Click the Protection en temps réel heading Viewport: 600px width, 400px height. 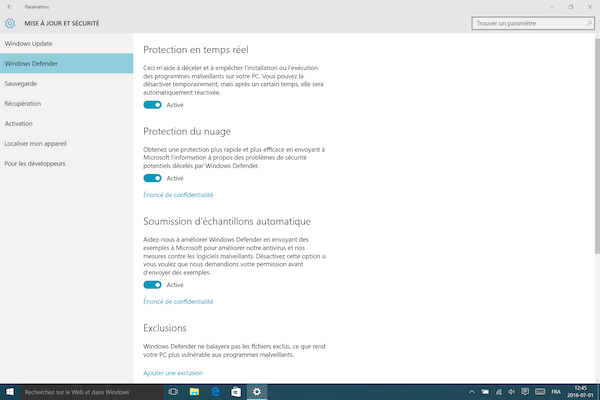(196, 50)
